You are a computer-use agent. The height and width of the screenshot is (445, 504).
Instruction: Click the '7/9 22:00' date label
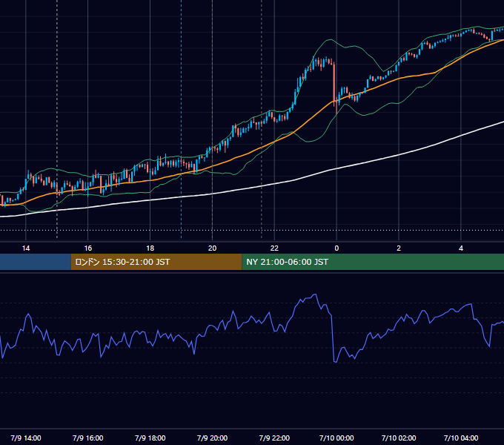tap(274, 438)
